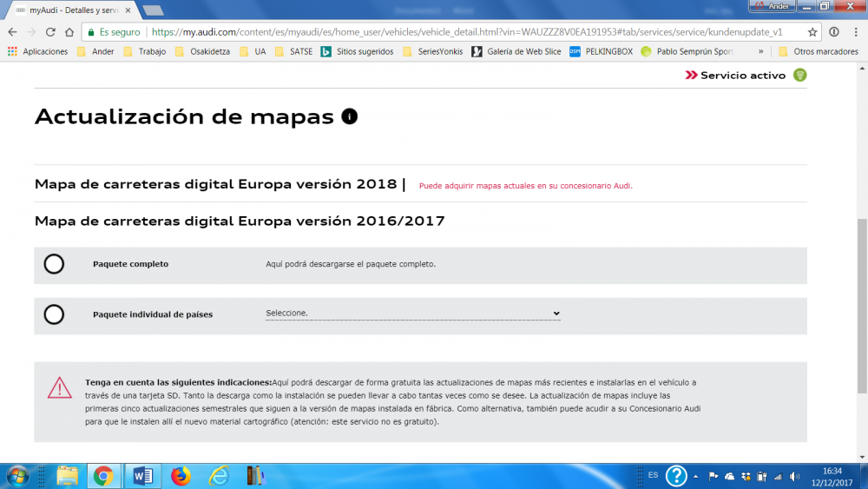
Task: Open the SATSE bookmark folder
Action: 294,51
